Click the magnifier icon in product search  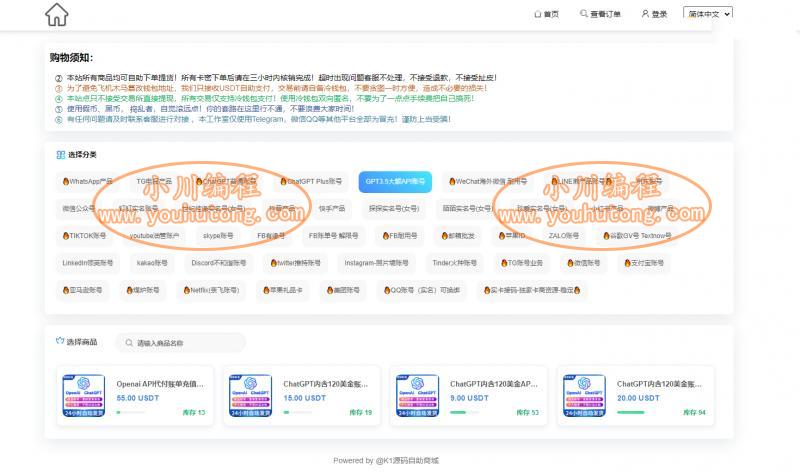(129, 343)
